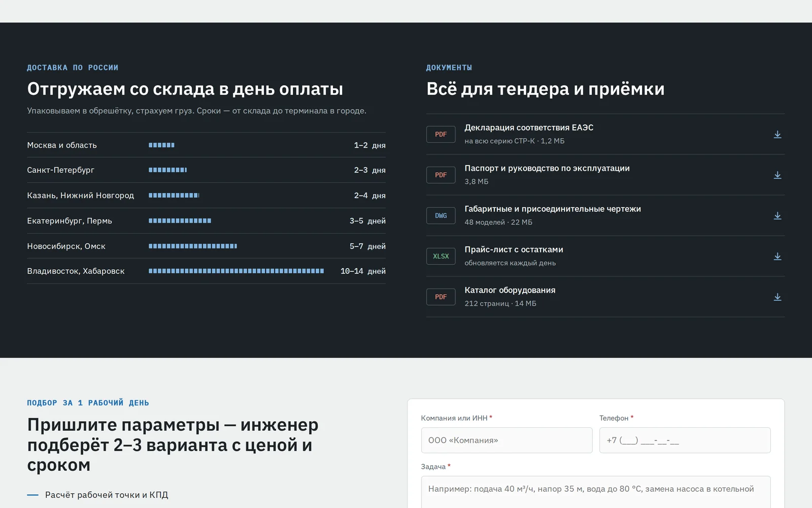
Task: Click the Москва и область delivery bar
Action: [x=161, y=145]
